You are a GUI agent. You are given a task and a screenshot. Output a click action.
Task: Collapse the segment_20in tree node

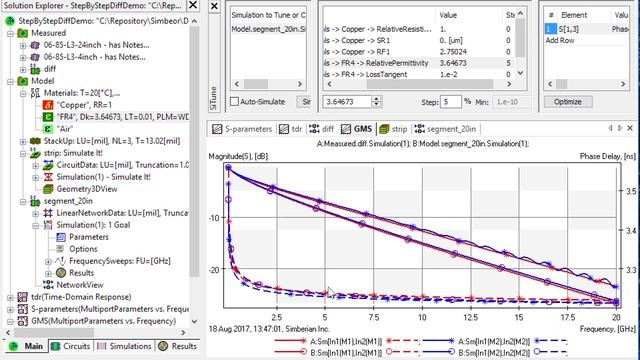(23, 202)
